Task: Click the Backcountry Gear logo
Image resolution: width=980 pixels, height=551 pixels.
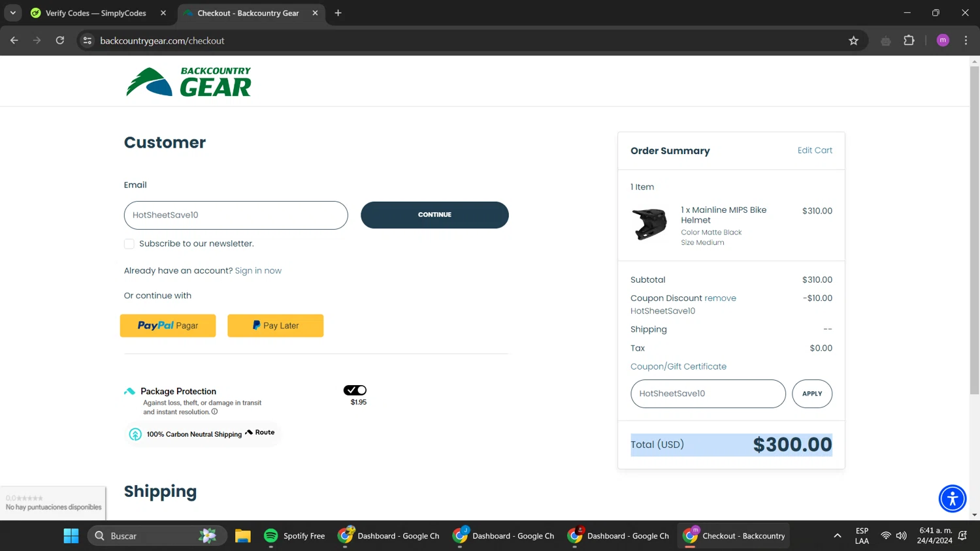Action: 188,82
